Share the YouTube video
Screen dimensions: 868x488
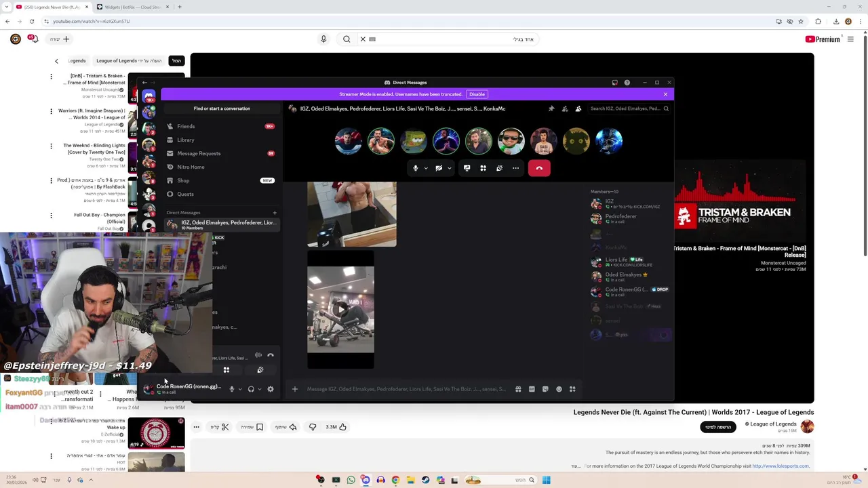pyautogui.click(x=286, y=427)
